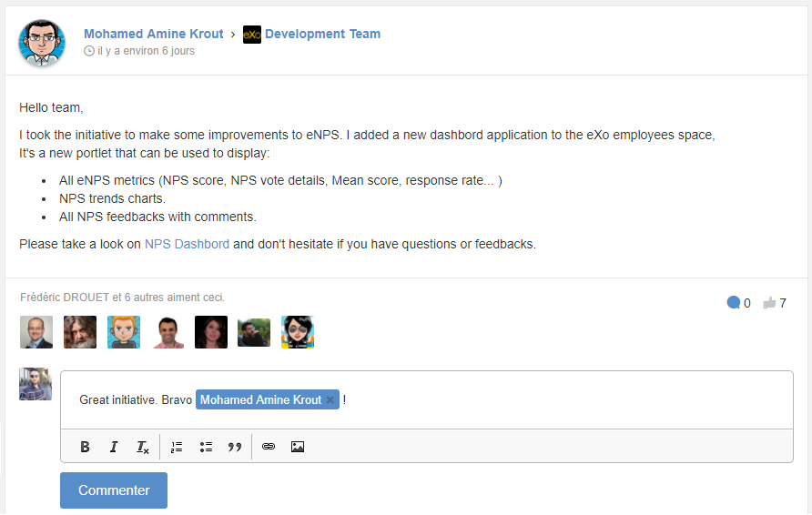
Task: Open Mohamed Amine Krout's avatar profile
Action: (x=42, y=43)
